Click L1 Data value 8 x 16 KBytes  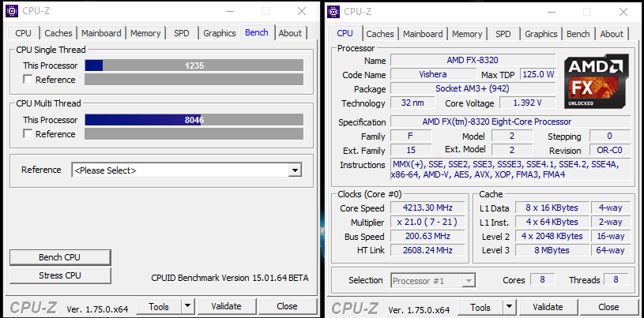pos(552,208)
